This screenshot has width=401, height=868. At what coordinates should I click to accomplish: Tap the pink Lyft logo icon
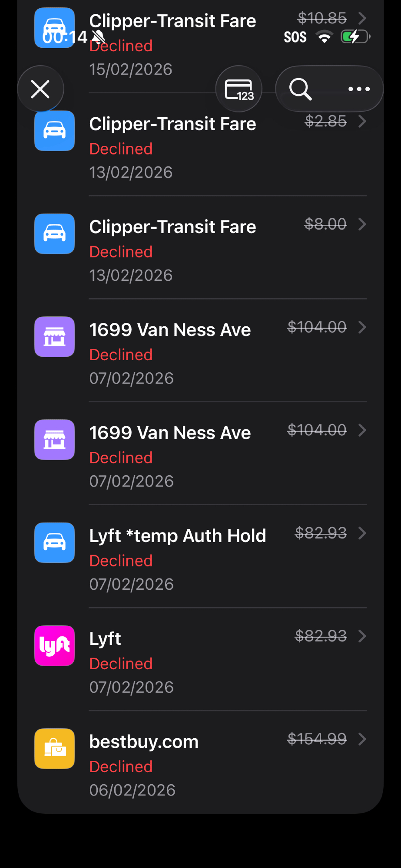pos(55,645)
